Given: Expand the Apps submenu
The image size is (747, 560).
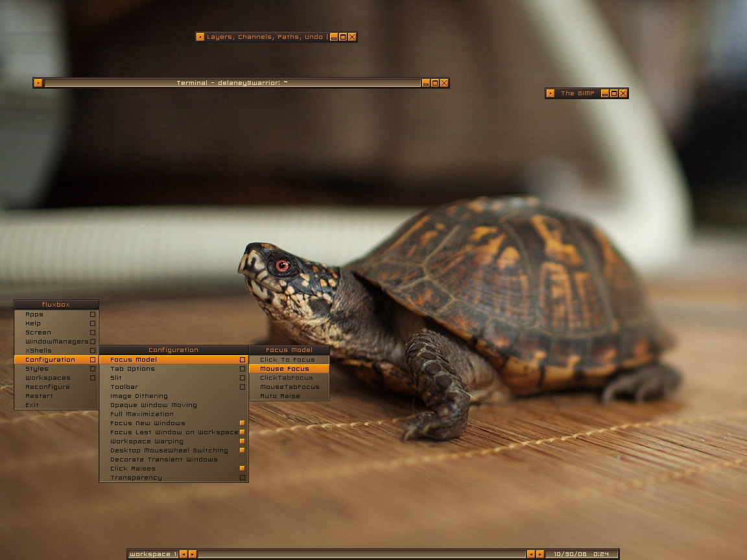Looking at the screenshot, I should (x=56, y=314).
